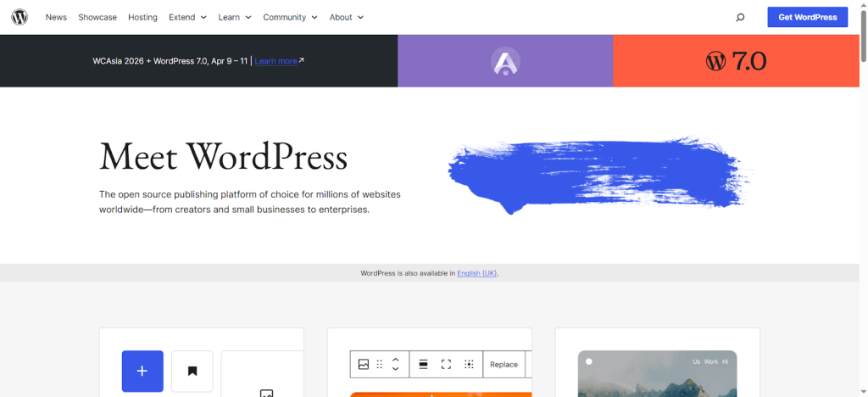Click the six-dot drag handle icon
This screenshot has width=868, height=397.
380,364
